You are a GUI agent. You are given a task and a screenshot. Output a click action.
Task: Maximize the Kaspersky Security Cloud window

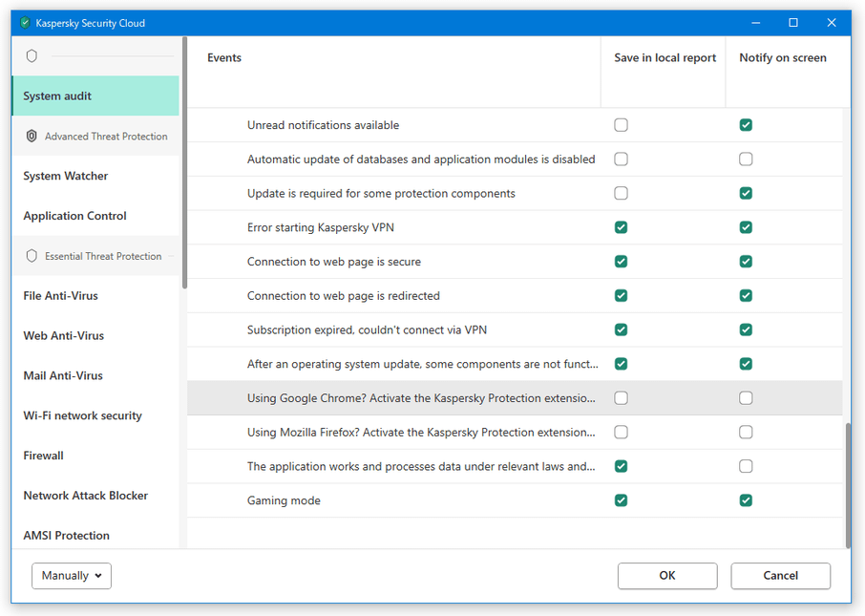(x=793, y=23)
